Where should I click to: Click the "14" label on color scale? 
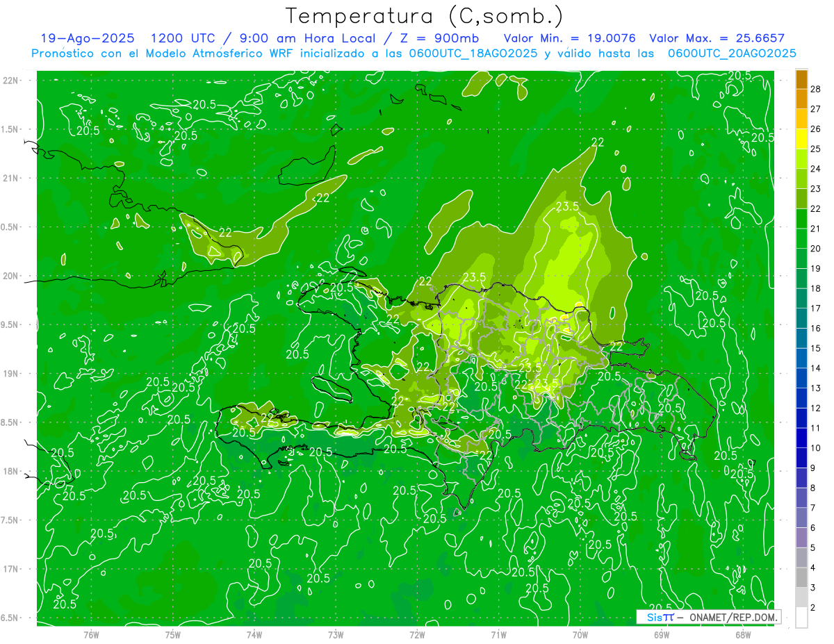click(x=817, y=368)
